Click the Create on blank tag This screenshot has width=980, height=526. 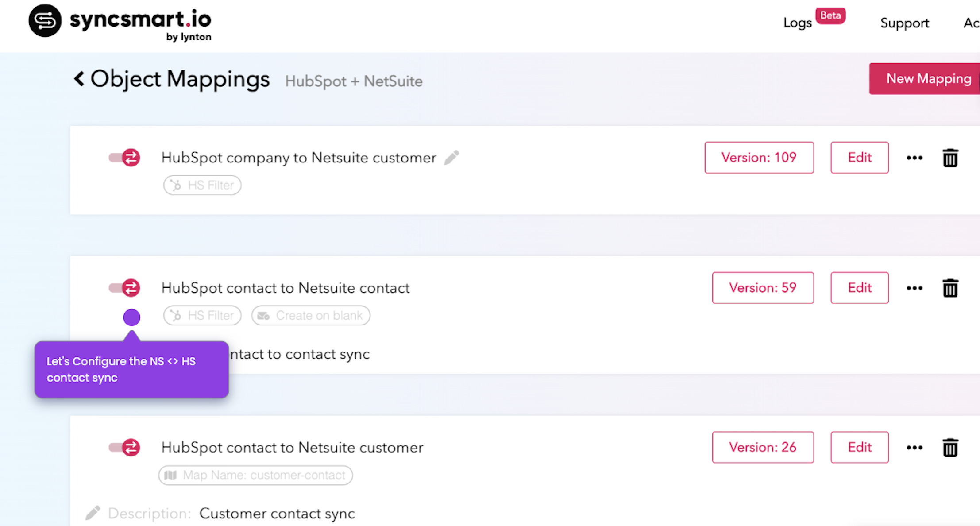coord(311,316)
